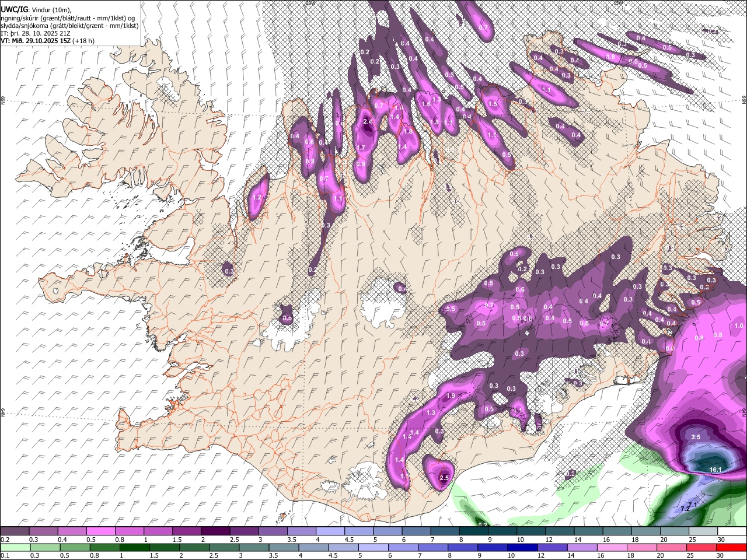The image size is (747, 560).
Task: Pick the snow legend swatch between 20 and 25
Action: [x=675, y=531]
